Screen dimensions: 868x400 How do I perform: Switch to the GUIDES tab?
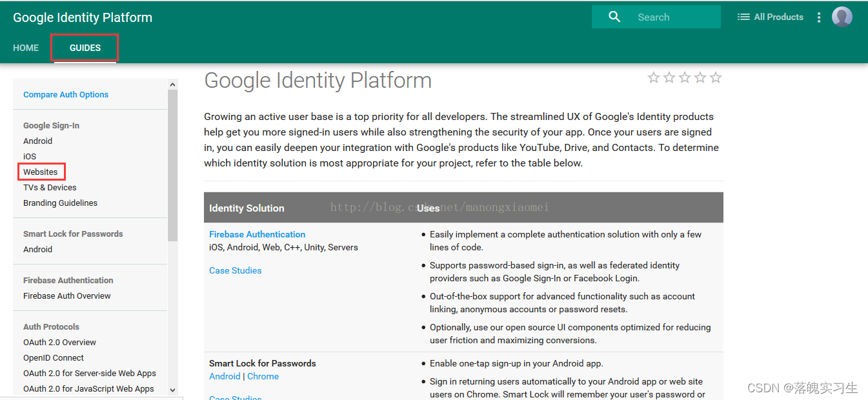click(85, 48)
